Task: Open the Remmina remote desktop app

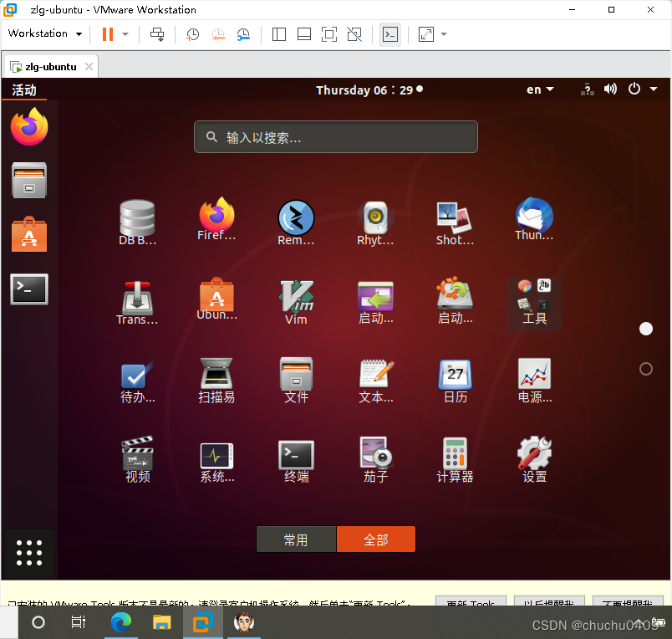Action: click(x=296, y=222)
